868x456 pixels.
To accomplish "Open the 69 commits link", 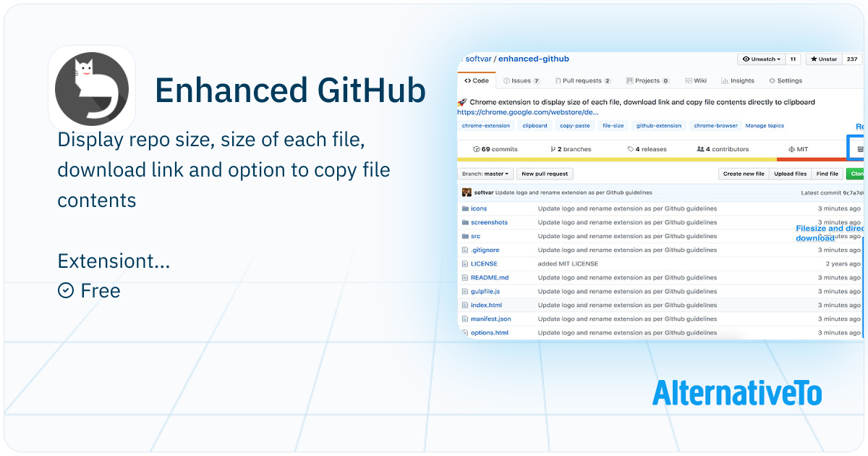I will tap(495, 149).
